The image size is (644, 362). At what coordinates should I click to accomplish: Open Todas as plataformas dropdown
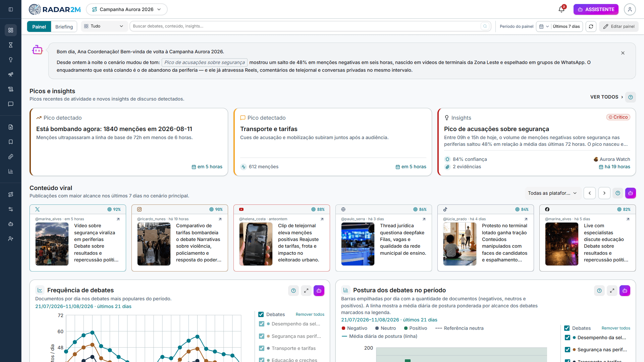pyautogui.click(x=552, y=193)
